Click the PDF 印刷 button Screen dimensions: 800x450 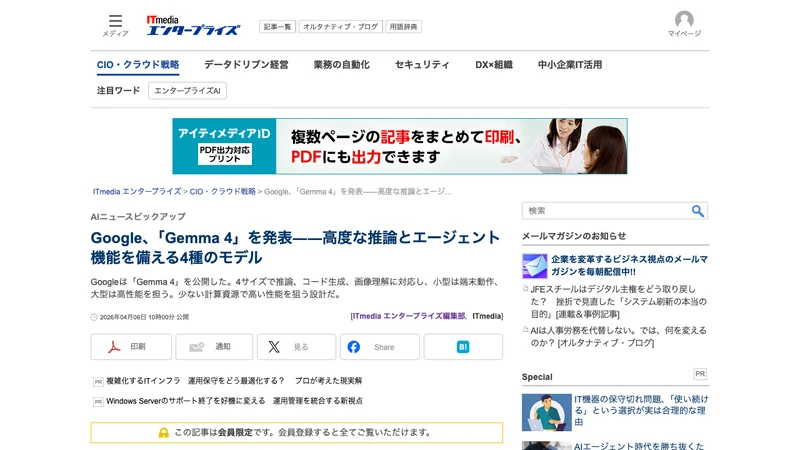131,347
